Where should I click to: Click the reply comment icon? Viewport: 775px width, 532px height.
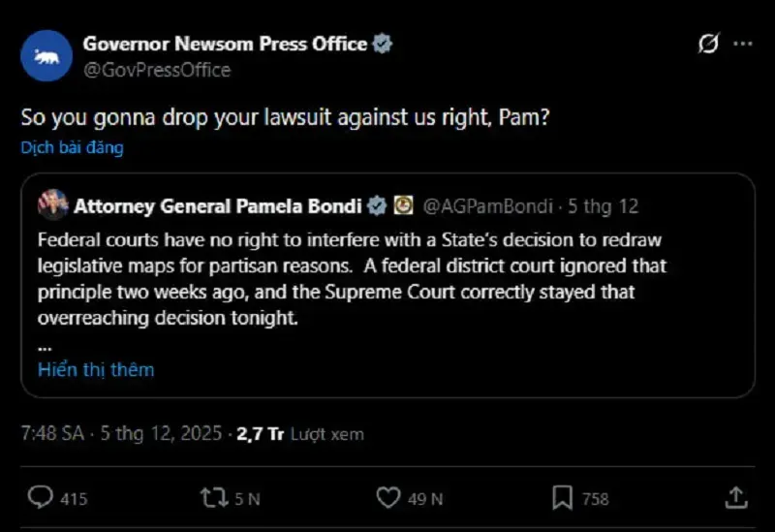point(40,498)
